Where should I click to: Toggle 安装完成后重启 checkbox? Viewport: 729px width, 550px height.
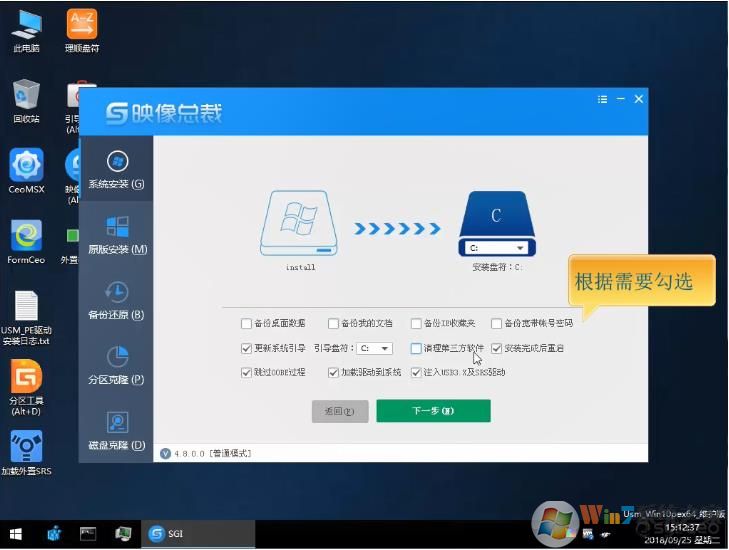point(497,348)
